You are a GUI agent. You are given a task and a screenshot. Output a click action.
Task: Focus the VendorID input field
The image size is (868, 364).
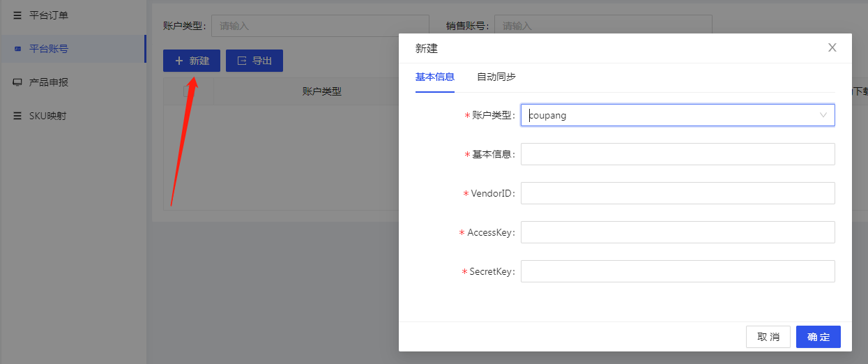point(678,193)
